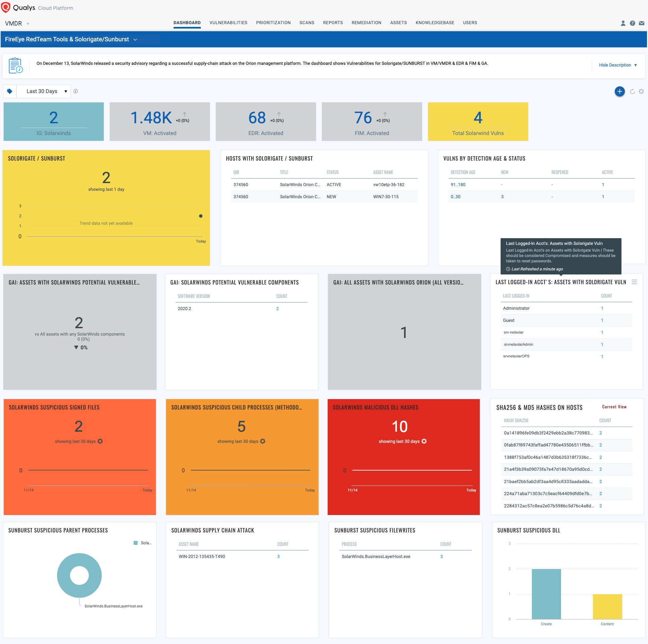Open the hamburger menu on Last Logged-In widget
This screenshot has width=648, height=644.
[635, 282]
